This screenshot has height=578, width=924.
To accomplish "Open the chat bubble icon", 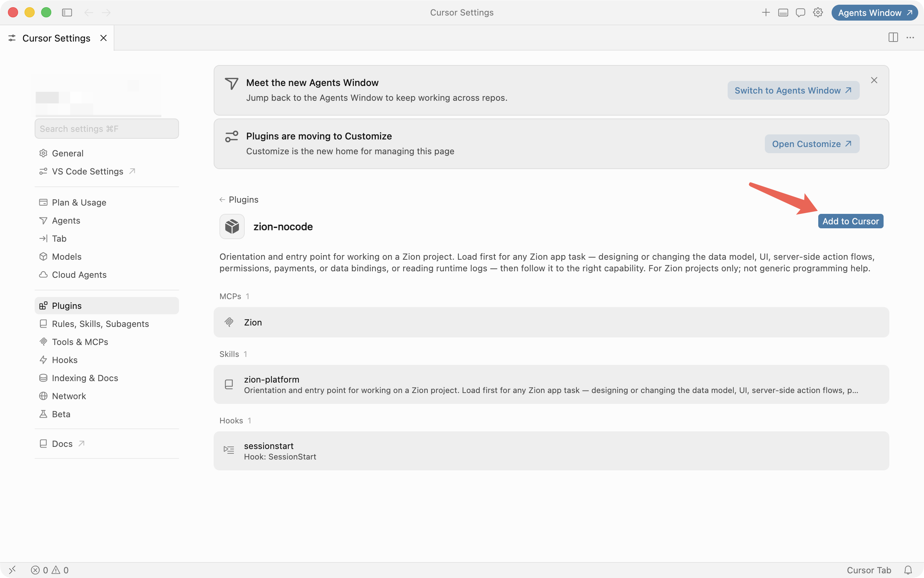I will pos(800,13).
